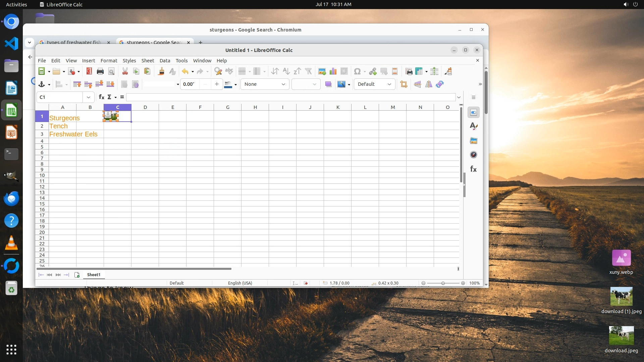Toggle the Shadow effect button
The width and height of the screenshot is (644, 362).
click(328, 84)
